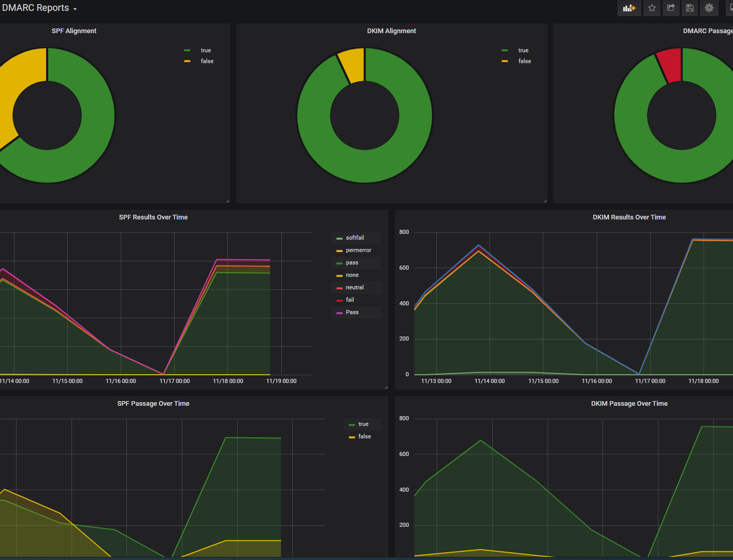Open DKIM Alignment panel title menu

click(x=391, y=31)
